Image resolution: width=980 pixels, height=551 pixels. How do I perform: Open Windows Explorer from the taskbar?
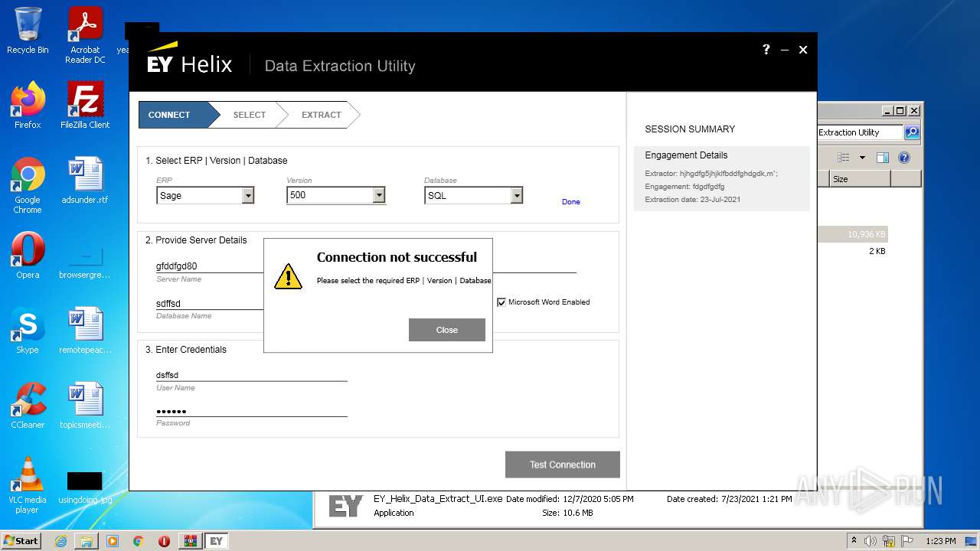tap(87, 541)
